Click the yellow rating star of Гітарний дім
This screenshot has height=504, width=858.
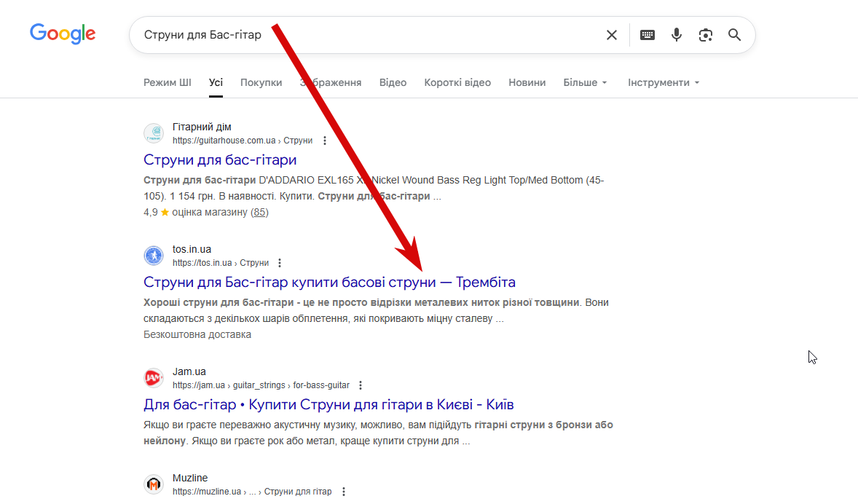(165, 213)
